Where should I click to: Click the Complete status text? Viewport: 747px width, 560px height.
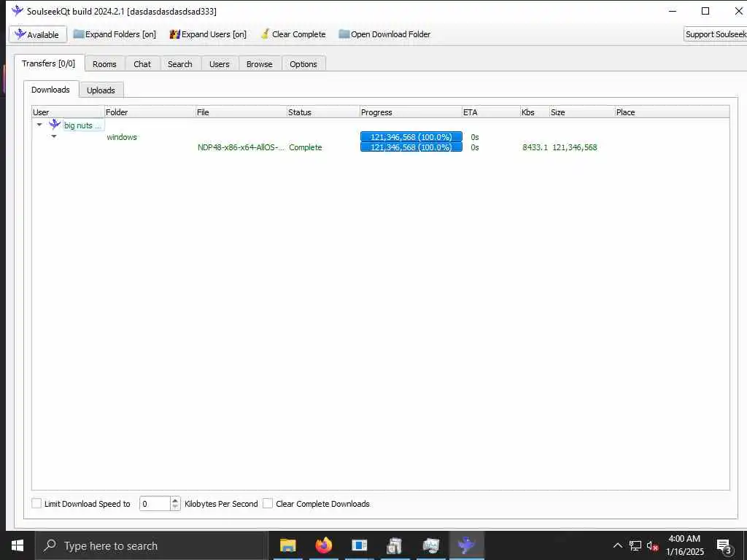306,147
